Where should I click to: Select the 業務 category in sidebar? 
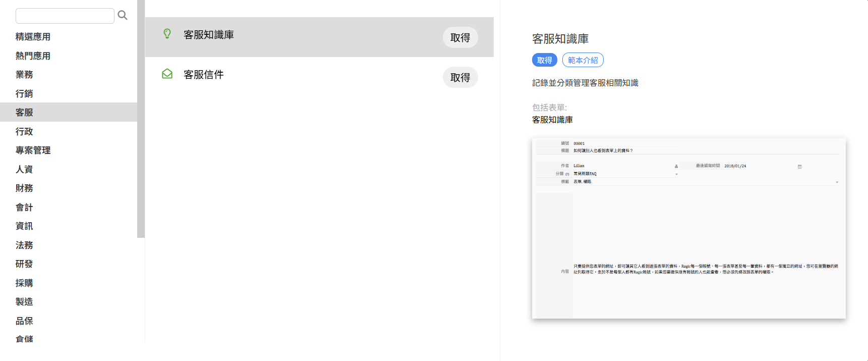pyautogui.click(x=24, y=75)
